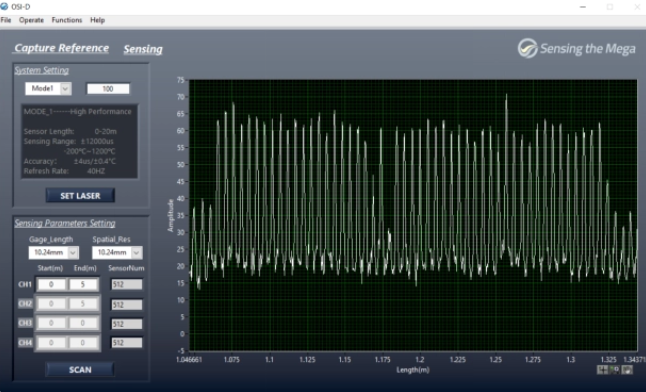Image resolution: width=646 pixels, height=392 pixels.
Task: Select the zoom tool on graph palette
Action: click(614, 370)
